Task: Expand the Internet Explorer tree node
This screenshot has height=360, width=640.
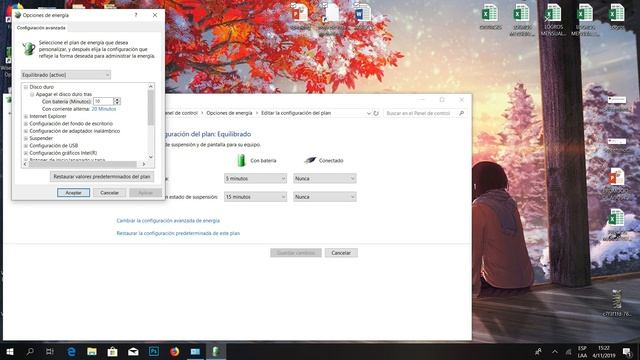Action: point(26,116)
